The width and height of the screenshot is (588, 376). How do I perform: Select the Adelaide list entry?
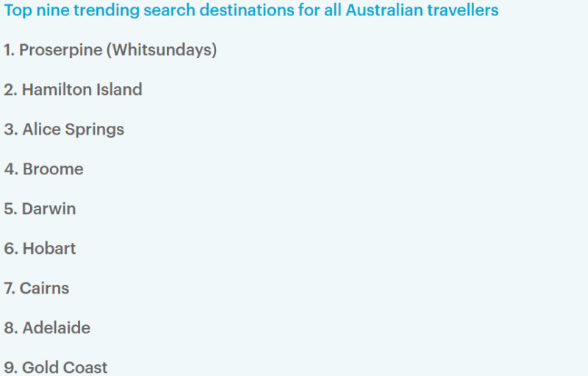pos(57,328)
